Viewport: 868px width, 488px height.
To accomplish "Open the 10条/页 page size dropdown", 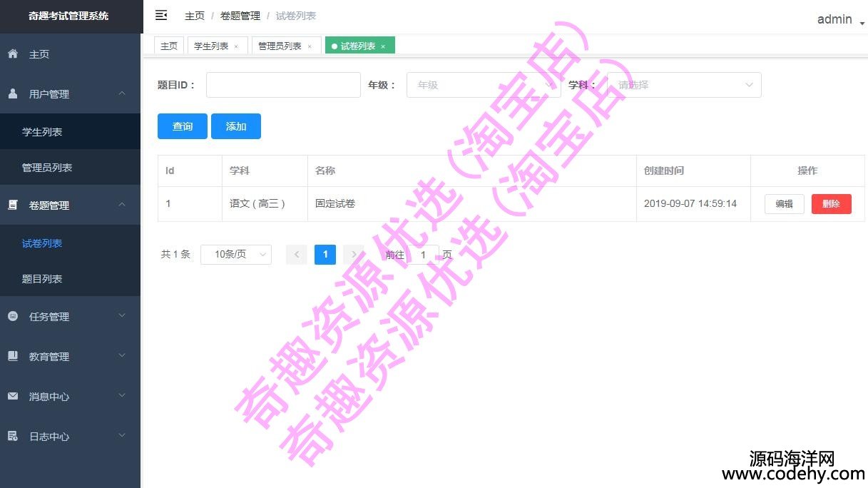I will (x=236, y=255).
